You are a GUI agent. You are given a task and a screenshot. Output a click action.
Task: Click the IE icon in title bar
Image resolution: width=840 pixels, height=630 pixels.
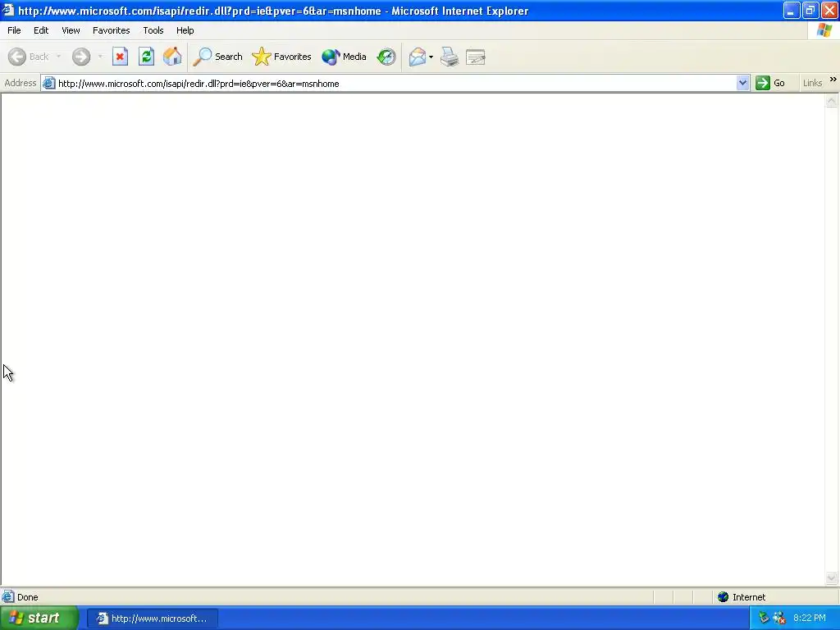coord(7,11)
